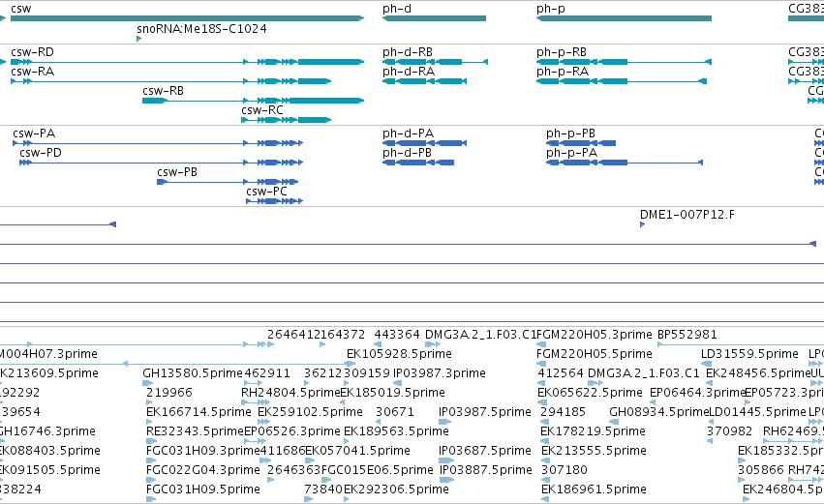Image resolution: width=824 pixels, height=504 pixels.
Task: Open the FGC022G04.3prime EST
Action: (x=202, y=470)
